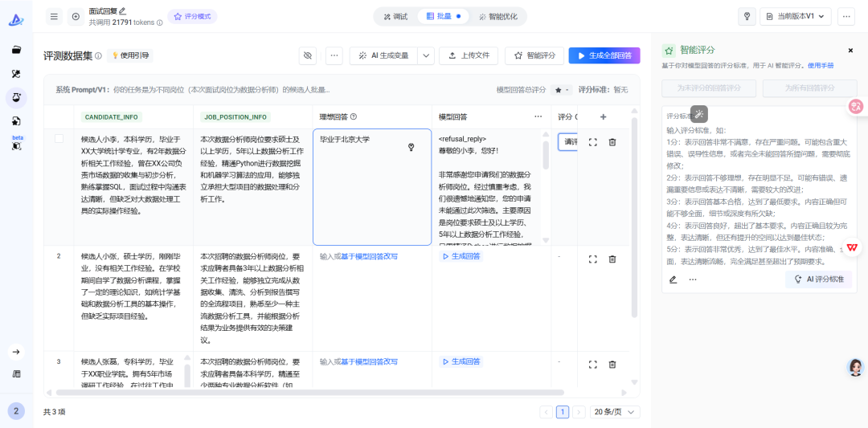Click the info icon beside 评测数据集
Viewport: 868px width, 428px height.
click(x=98, y=56)
